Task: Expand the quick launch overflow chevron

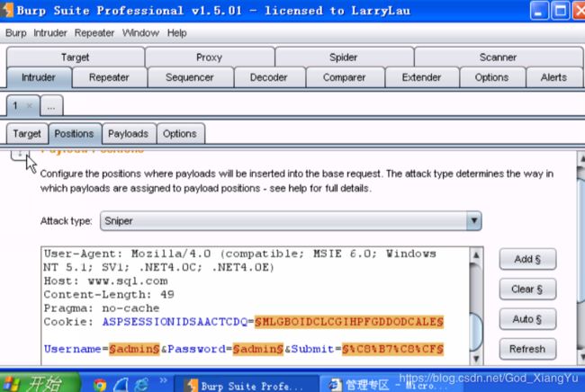Action: [163, 380]
